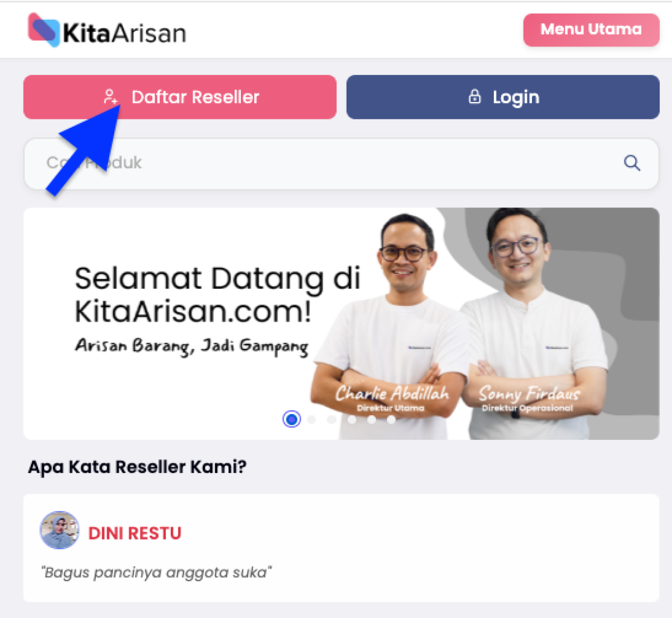Click the product search input field

tap(341, 164)
